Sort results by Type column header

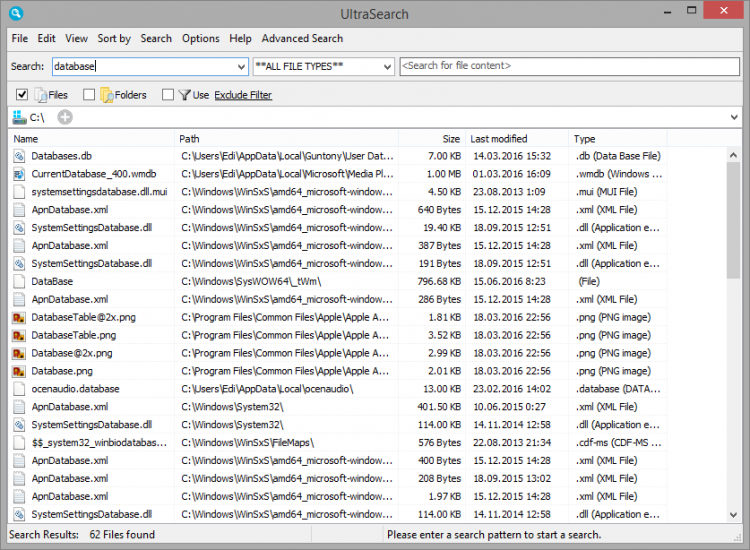618,139
